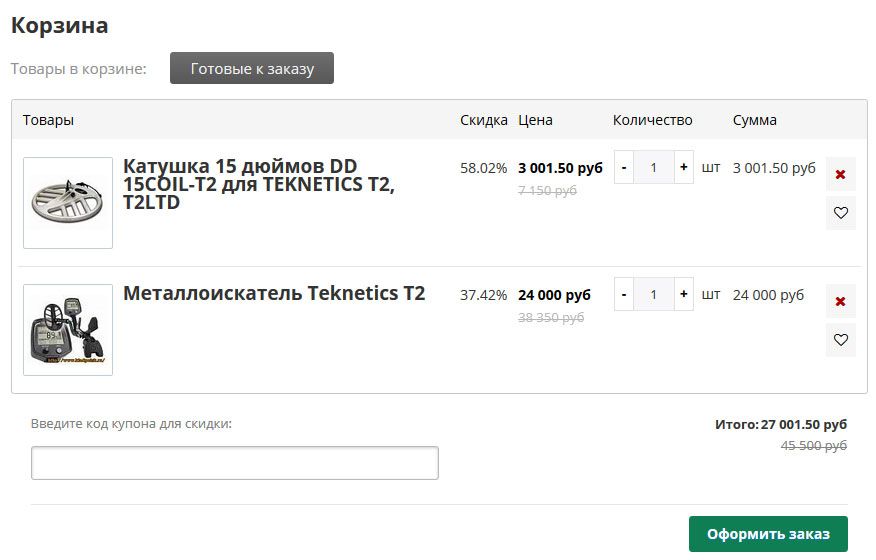Select the crossed-out 45 500 руб total
Viewport: 876px width, 560px height.
[814, 445]
